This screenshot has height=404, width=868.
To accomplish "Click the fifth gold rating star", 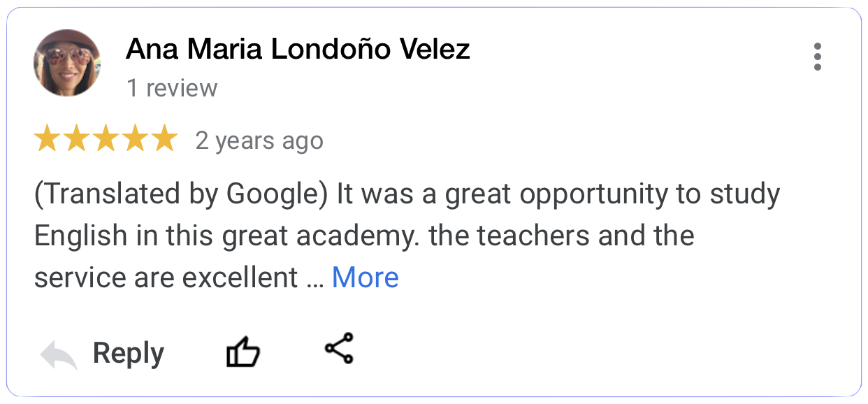I will coord(164,139).
